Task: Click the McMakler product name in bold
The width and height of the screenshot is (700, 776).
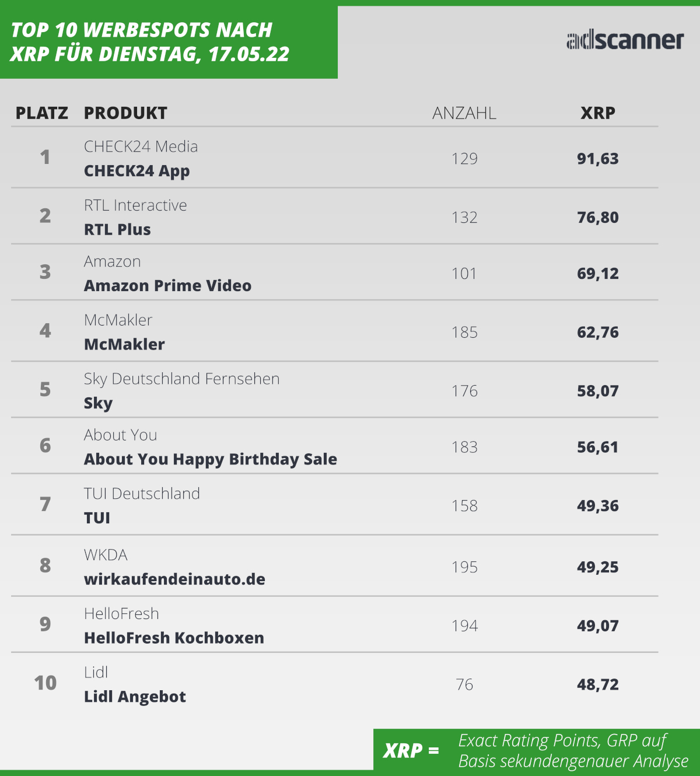Action: click(x=124, y=345)
